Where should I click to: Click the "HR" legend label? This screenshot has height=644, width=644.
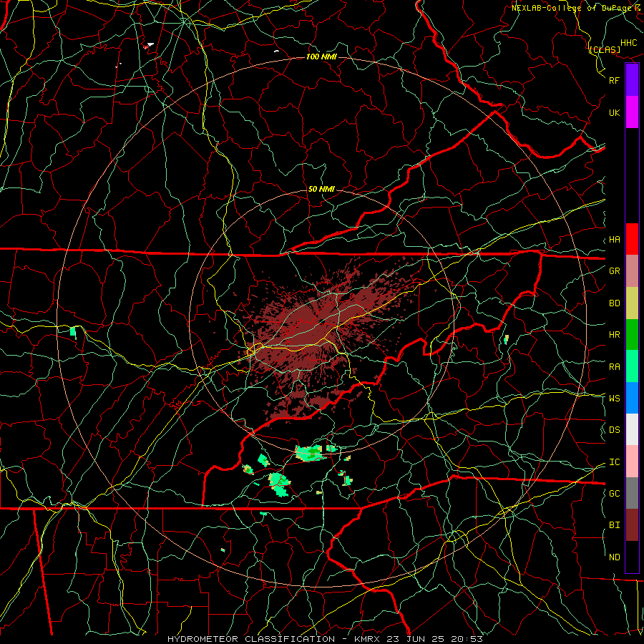click(x=614, y=335)
